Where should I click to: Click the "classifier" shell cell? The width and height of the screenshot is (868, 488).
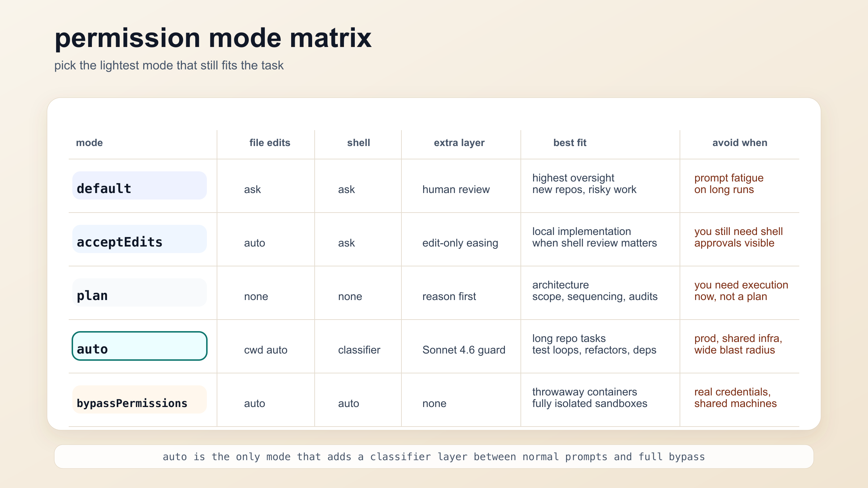(x=359, y=350)
